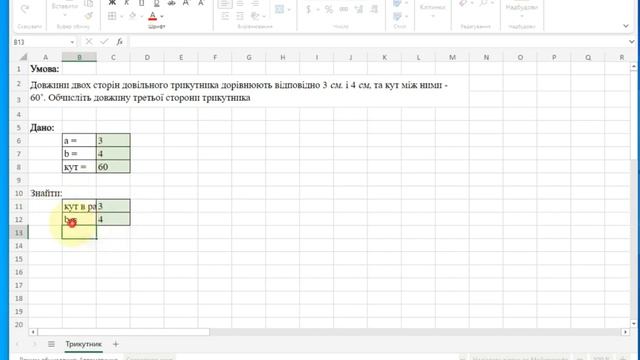This screenshot has width=640, height=360.
Task: Select cell 'Умова:'
Action: pyautogui.click(x=45, y=69)
